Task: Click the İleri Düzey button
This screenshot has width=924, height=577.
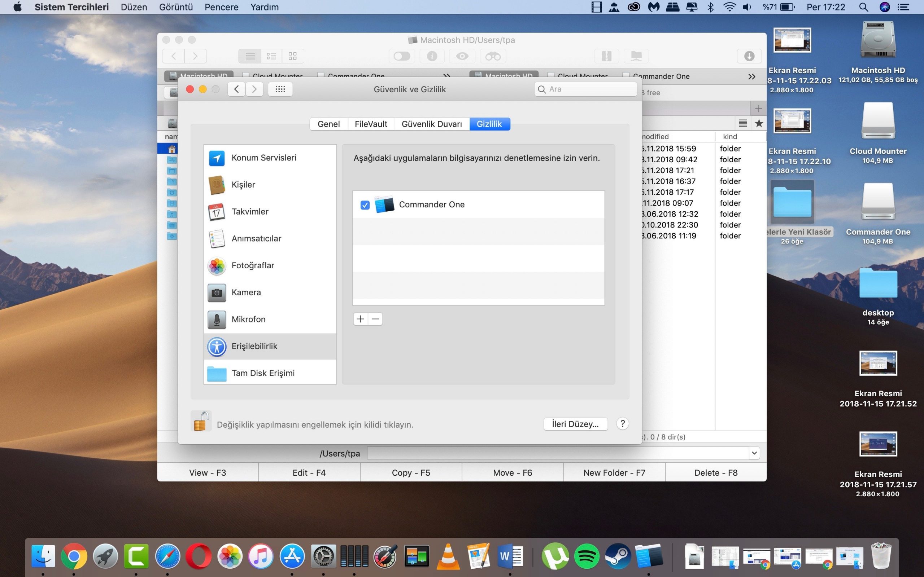Action: pyautogui.click(x=575, y=424)
